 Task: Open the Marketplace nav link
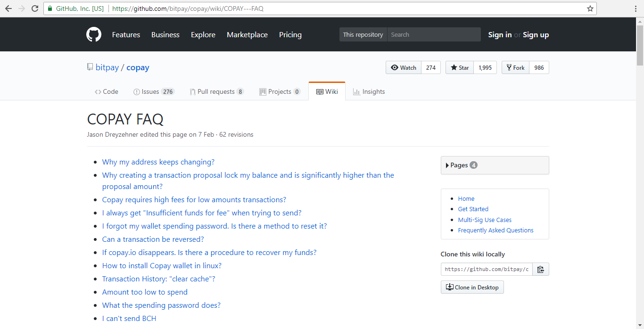pos(247,34)
